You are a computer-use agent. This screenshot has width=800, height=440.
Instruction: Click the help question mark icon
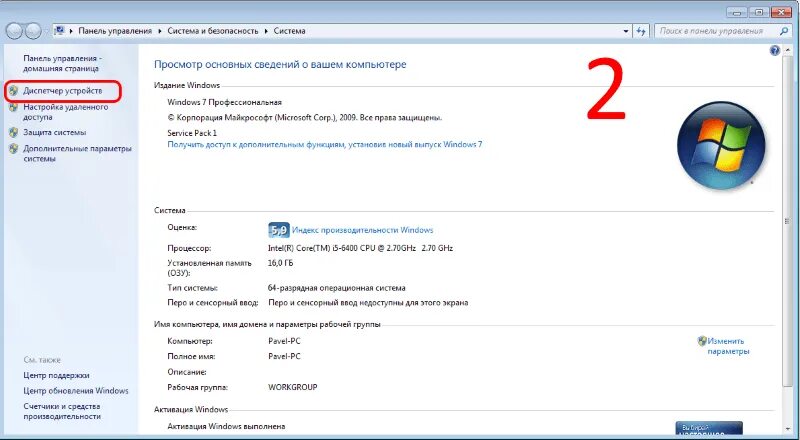[775, 51]
